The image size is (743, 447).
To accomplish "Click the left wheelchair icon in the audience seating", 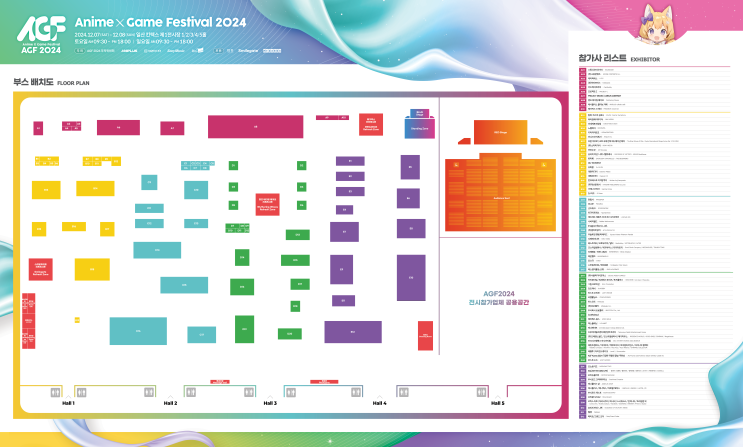I will coord(456,164).
